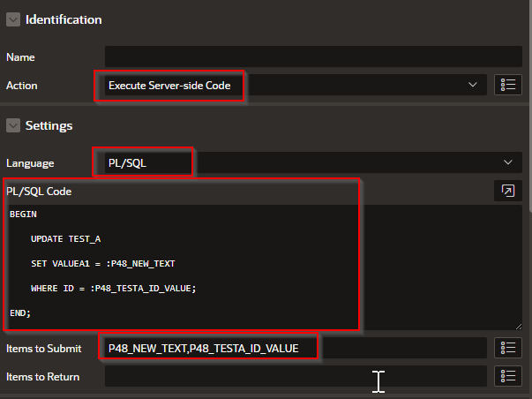The image size is (532, 399).
Task: Open the Language dropdown
Action: click(313, 162)
